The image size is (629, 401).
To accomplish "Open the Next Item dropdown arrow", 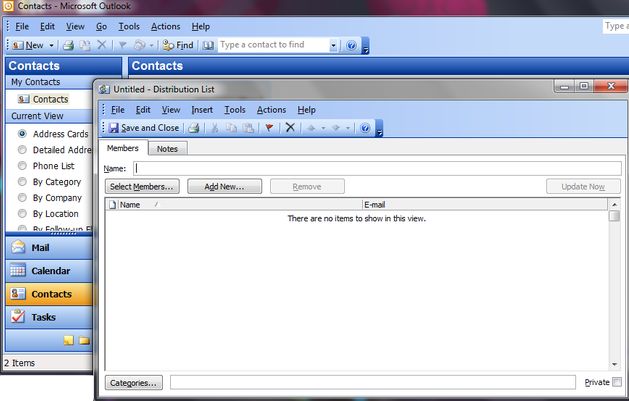I will click(348, 128).
